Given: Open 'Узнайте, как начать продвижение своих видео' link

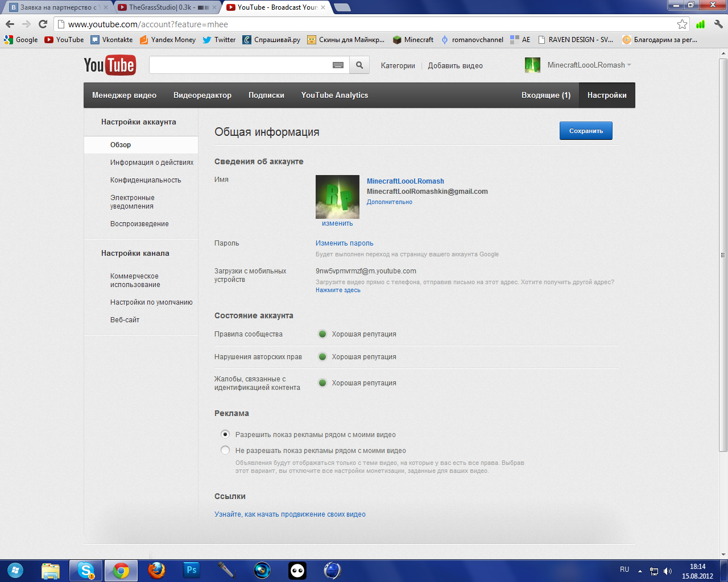Looking at the screenshot, I should (x=290, y=514).
